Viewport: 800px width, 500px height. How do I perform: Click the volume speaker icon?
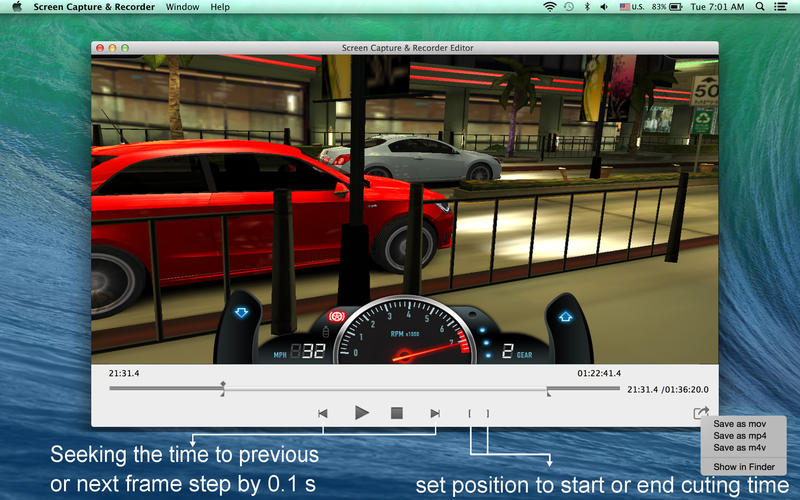click(x=604, y=7)
